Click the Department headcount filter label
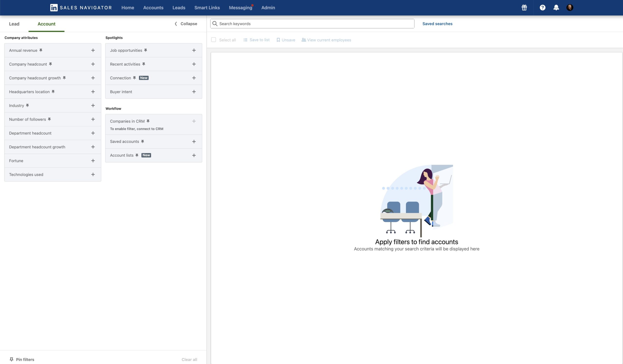Viewport: 623px width, 364px height. click(x=30, y=133)
